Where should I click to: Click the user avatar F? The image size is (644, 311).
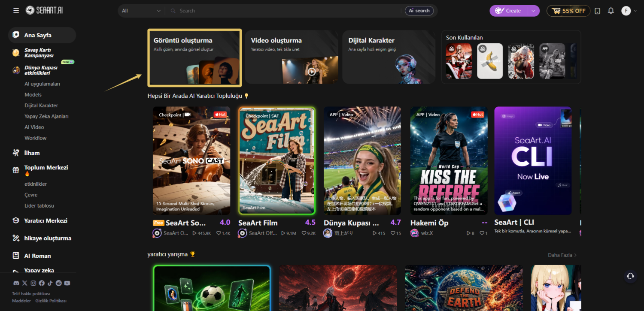[626, 11]
